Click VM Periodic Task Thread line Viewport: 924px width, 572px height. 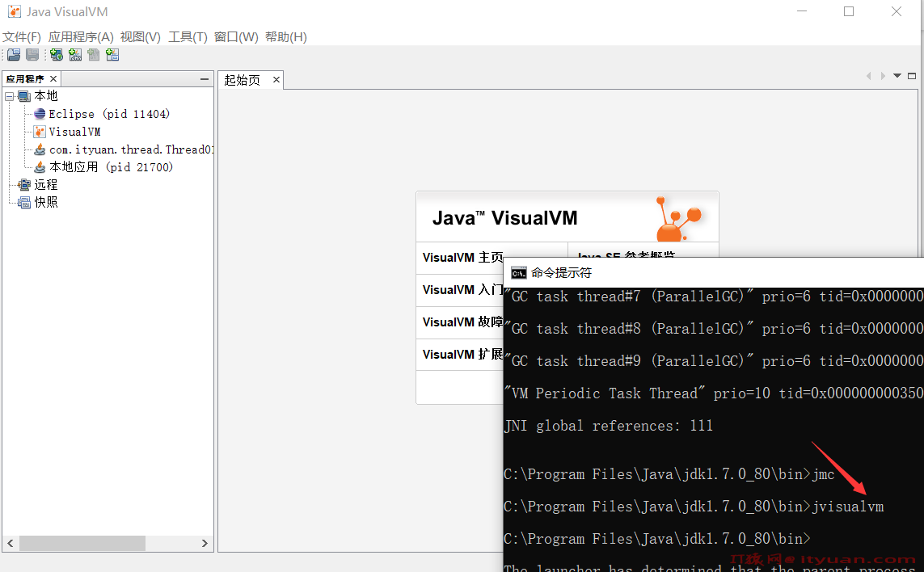point(714,393)
